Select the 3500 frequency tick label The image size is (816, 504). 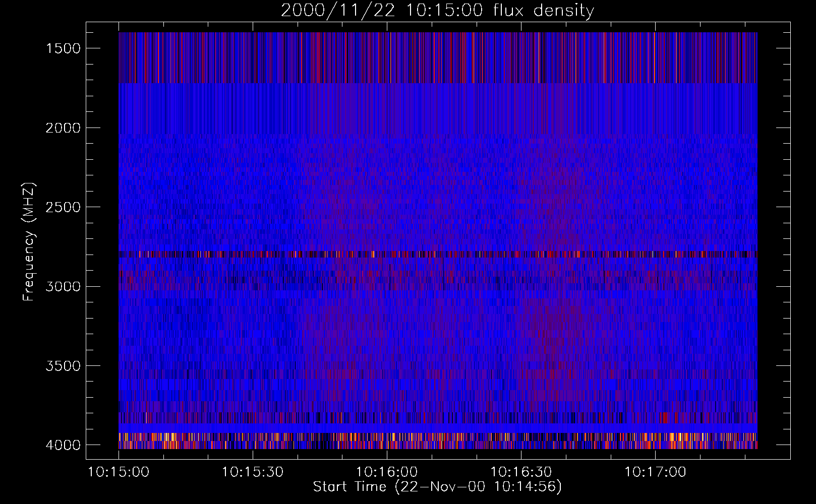coord(63,366)
